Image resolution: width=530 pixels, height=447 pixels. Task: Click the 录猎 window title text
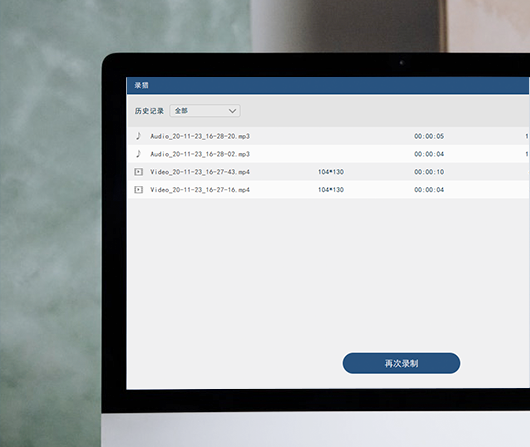click(141, 85)
